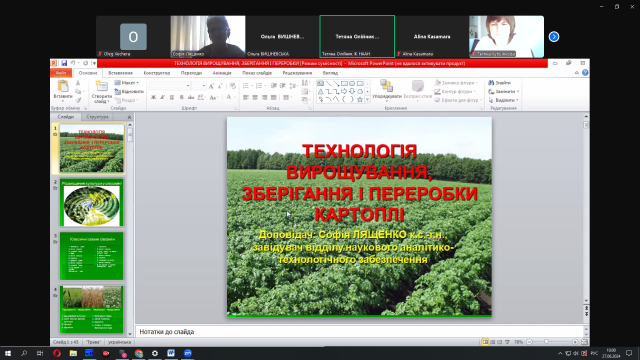Image resolution: width=640 pixels, height=360 pixels.
Task: Toggle numbered list formatting
Action: [x=260, y=86]
